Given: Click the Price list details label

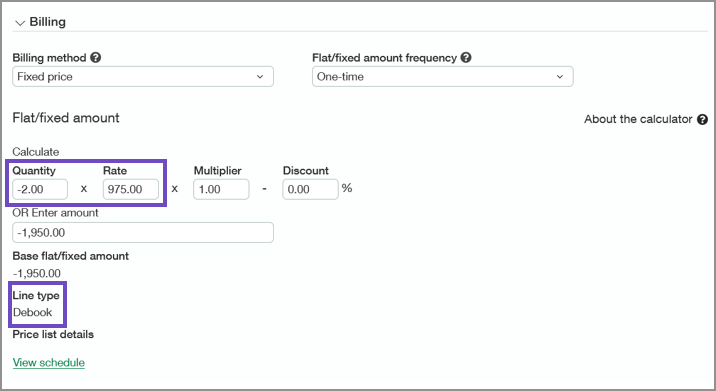Looking at the screenshot, I should tap(53, 334).
